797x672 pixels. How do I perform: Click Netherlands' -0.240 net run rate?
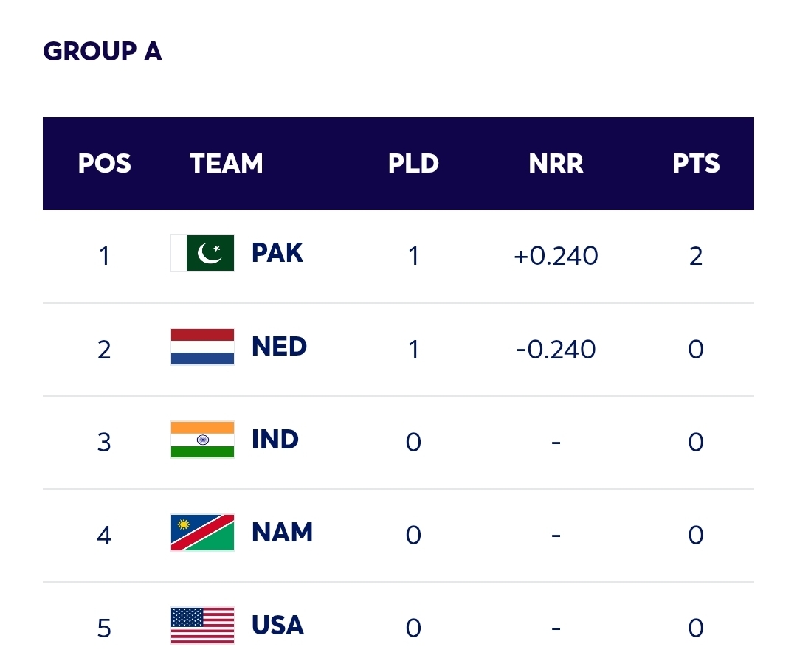click(556, 349)
